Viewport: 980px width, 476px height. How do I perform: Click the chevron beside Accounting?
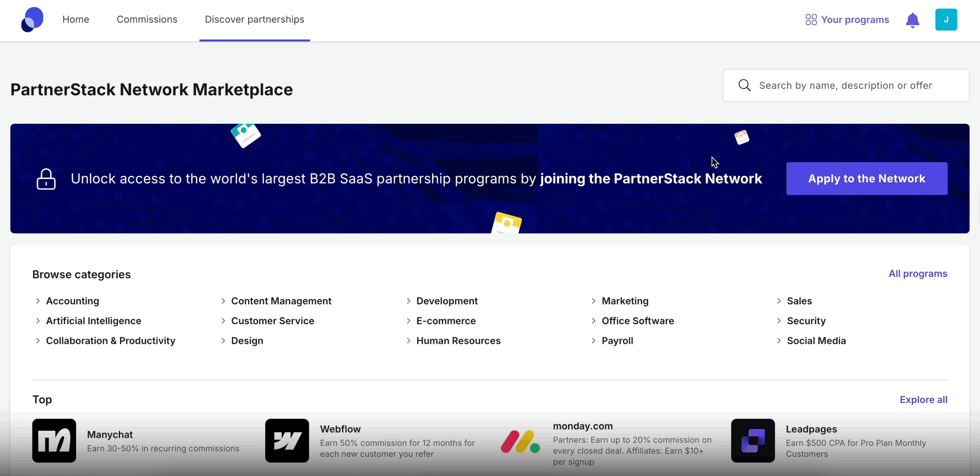coord(38,301)
